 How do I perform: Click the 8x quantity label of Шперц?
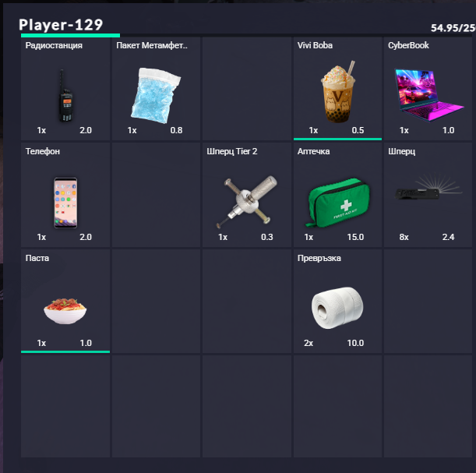pos(404,237)
